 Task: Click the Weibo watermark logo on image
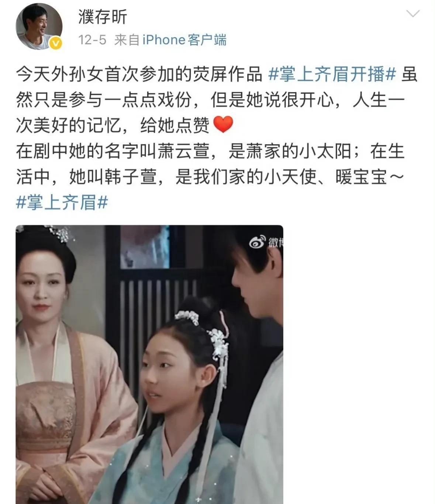pos(266,242)
